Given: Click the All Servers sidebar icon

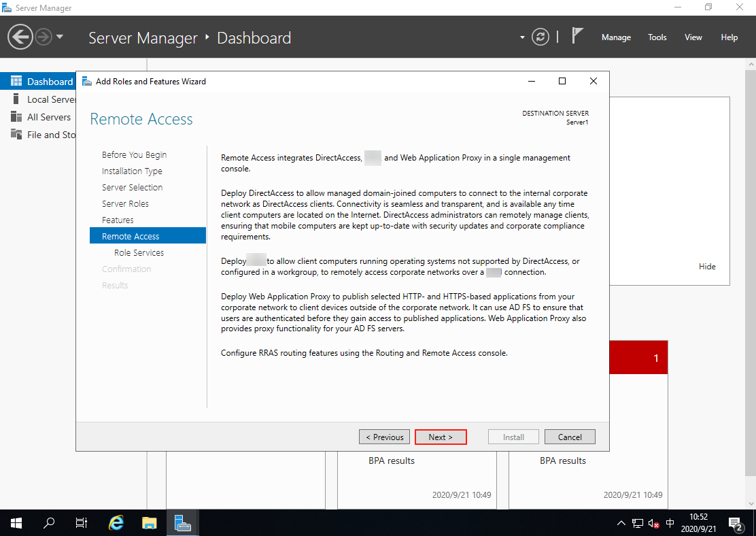Looking at the screenshot, I should click(x=16, y=117).
